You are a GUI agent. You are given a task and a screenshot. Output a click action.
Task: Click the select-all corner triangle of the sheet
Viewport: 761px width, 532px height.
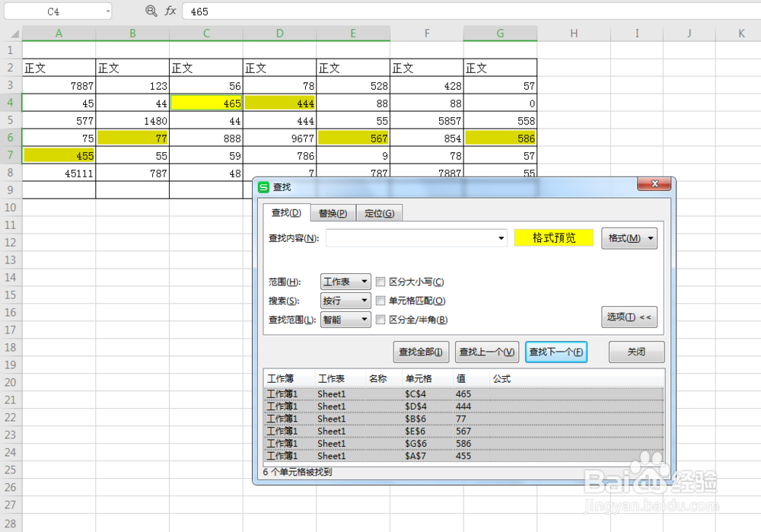point(14,33)
